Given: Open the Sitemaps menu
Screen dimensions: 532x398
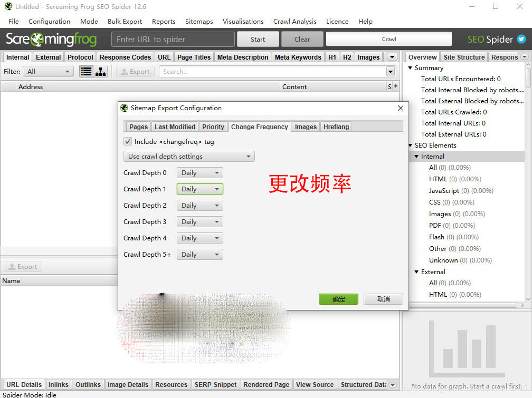Looking at the screenshot, I should click(x=199, y=22).
